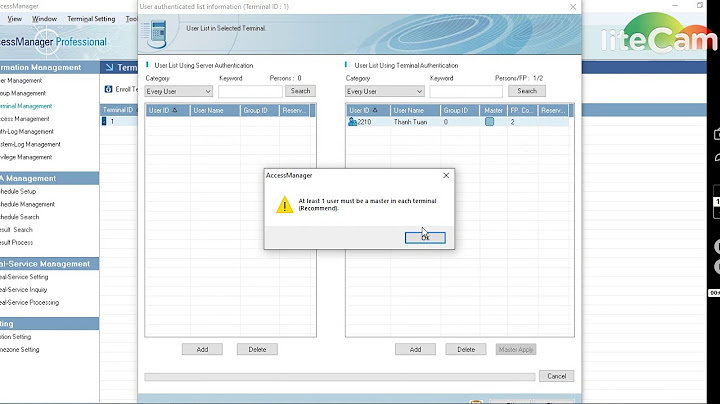Open the server list Category dropdown
720x404 pixels.
click(178, 91)
